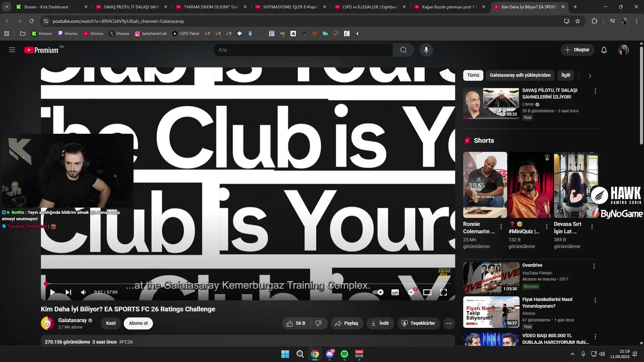Select the İlgili filter chip
This screenshot has height=362, width=644.
pyautogui.click(x=566, y=75)
